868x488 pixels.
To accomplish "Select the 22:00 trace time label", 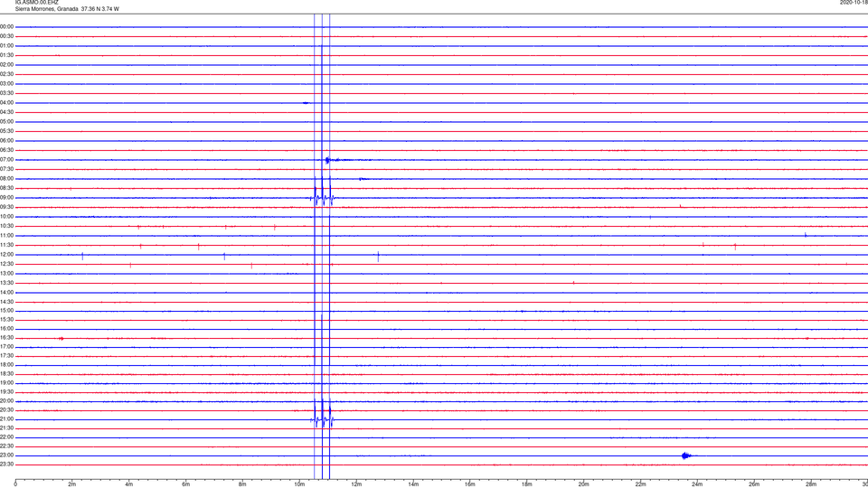I will pyautogui.click(x=7, y=437).
